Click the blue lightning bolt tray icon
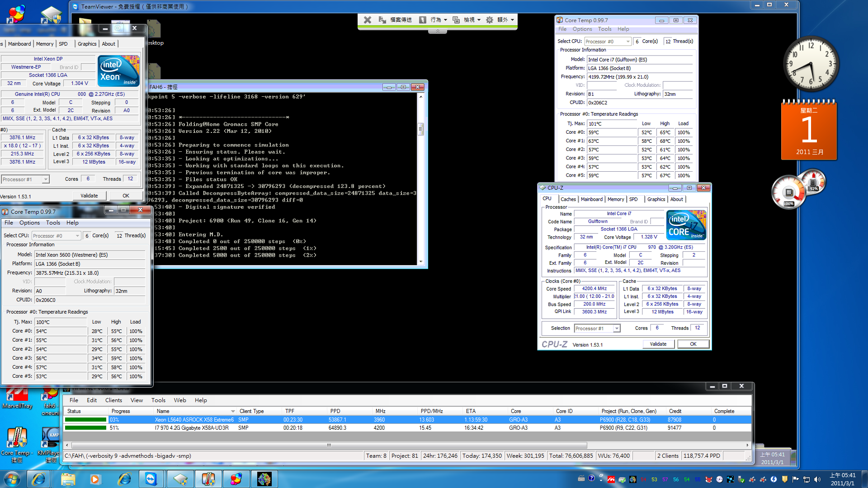The width and height of the screenshot is (868, 488). (x=774, y=479)
